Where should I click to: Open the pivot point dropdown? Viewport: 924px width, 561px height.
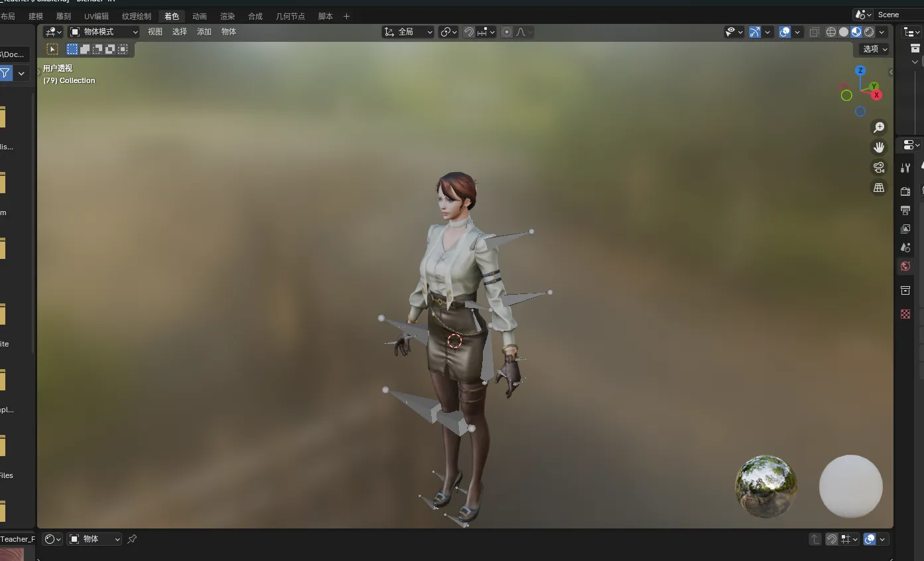pyautogui.click(x=449, y=32)
